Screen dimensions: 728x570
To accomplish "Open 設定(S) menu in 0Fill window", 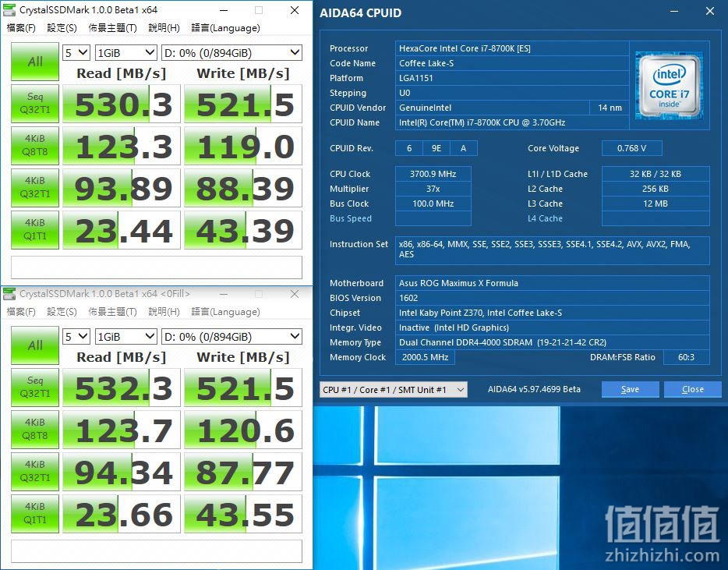I will (x=62, y=312).
